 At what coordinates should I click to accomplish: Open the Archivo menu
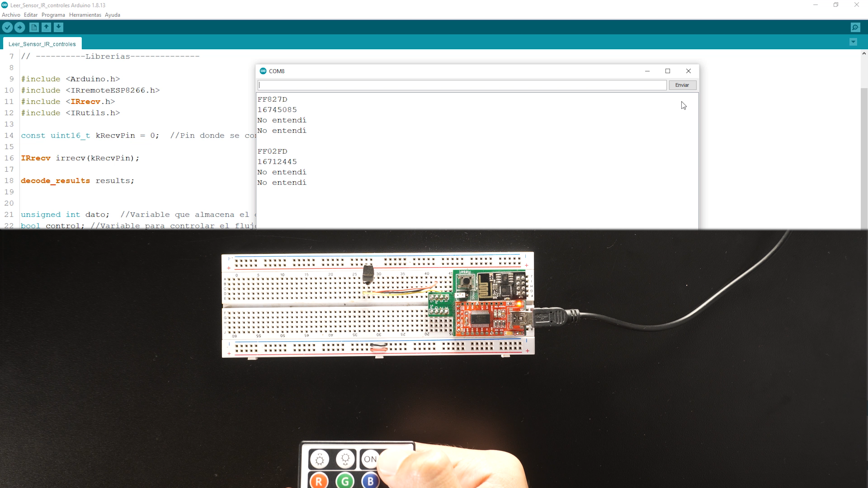pos(11,15)
